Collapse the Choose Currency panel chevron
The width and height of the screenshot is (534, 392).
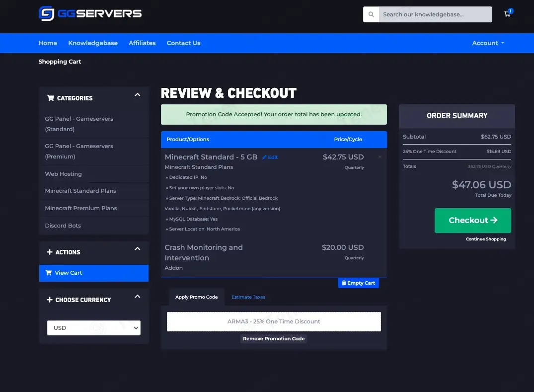(x=138, y=296)
